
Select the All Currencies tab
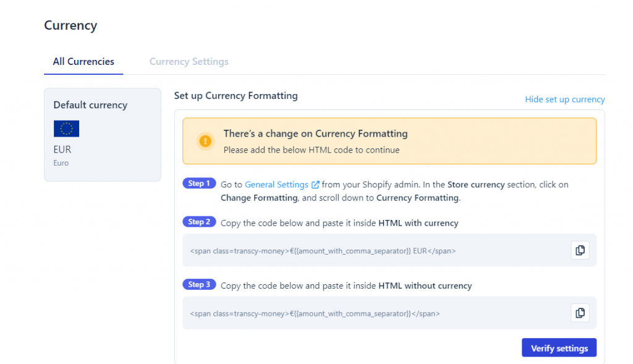(x=83, y=61)
